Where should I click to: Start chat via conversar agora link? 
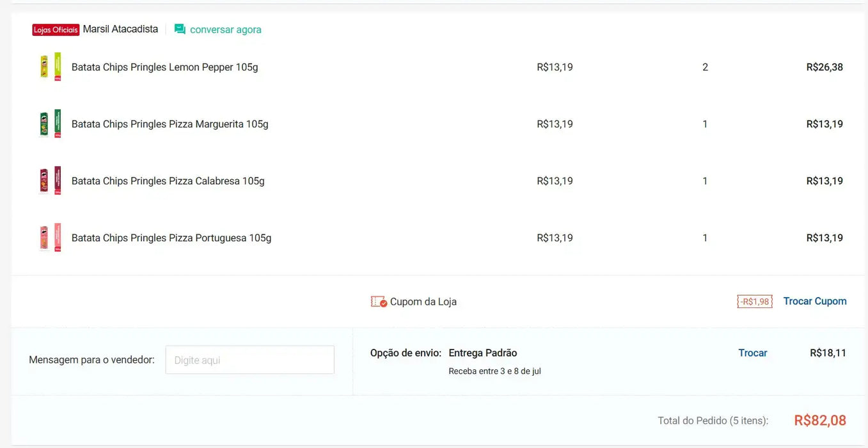[x=225, y=29]
